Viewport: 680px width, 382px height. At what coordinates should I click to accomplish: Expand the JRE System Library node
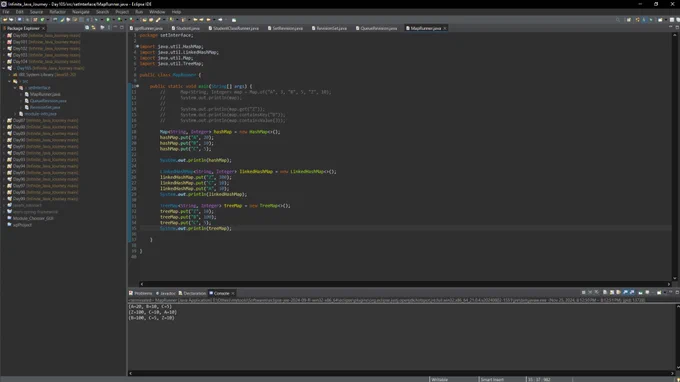pos(10,75)
